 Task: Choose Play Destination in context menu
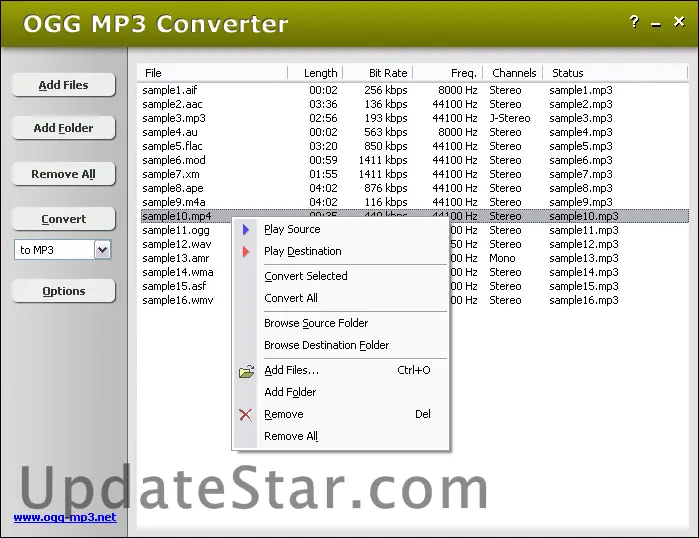point(303,251)
